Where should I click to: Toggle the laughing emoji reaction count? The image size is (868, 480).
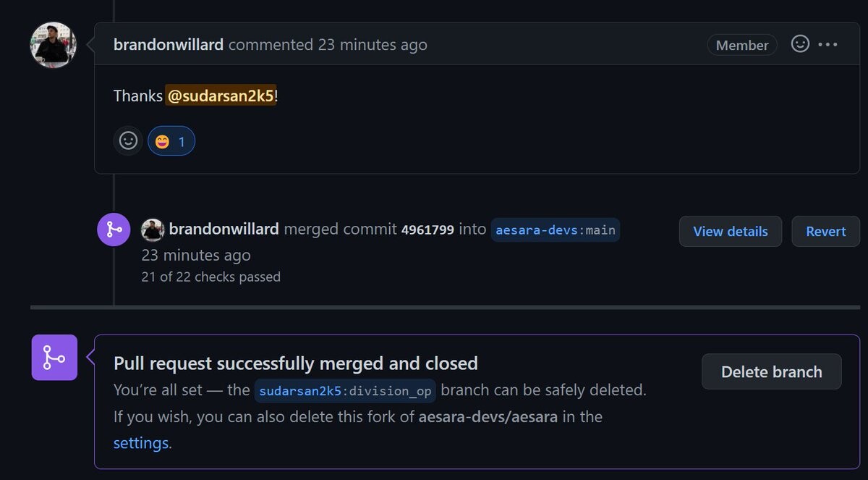pos(171,141)
